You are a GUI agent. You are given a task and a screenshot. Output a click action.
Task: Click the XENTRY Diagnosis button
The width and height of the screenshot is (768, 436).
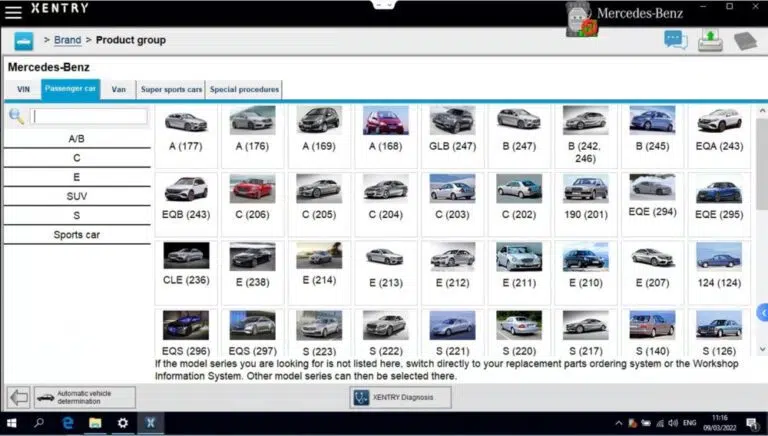point(400,397)
